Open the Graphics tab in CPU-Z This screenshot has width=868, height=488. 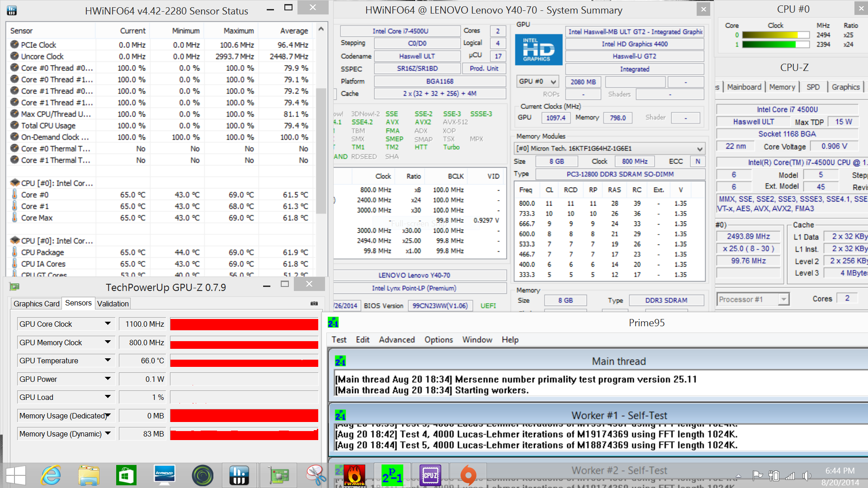[845, 87]
